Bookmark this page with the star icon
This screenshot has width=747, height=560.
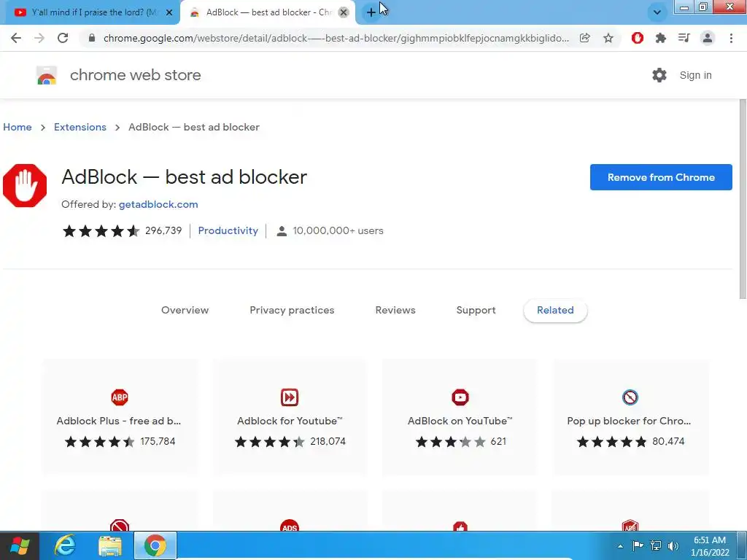click(608, 38)
